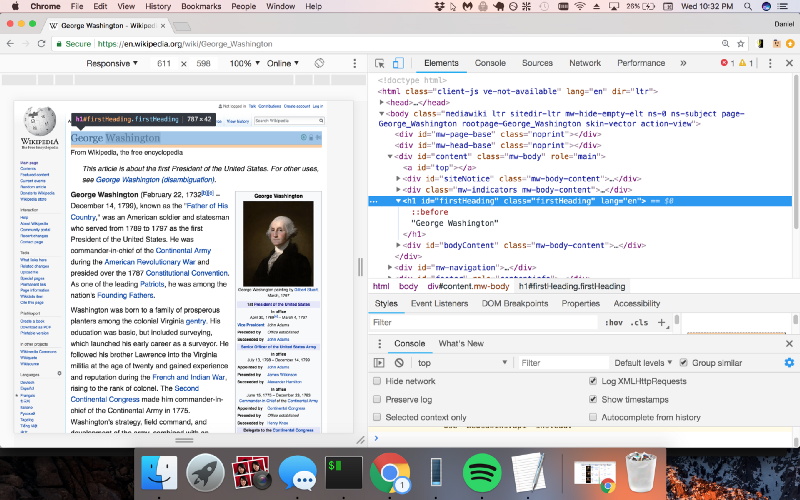Click the French and Indian War link

pos(189,377)
